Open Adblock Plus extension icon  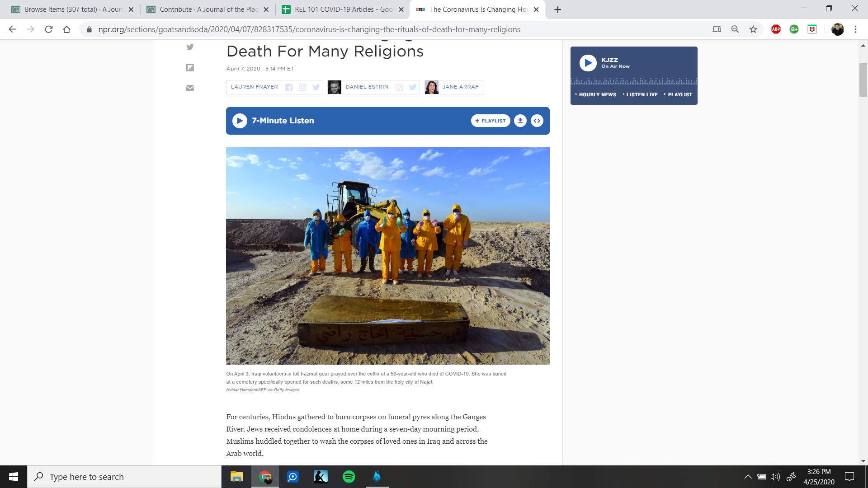[x=776, y=29]
